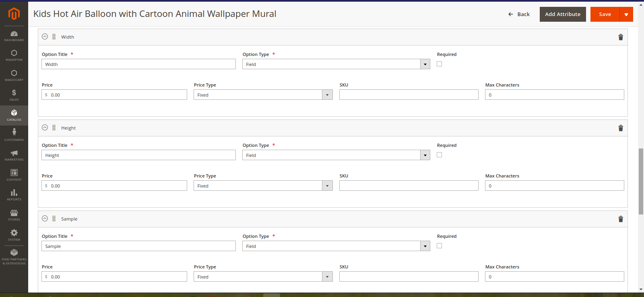The height and width of the screenshot is (297, 644).
Task: Enable Required checkbox for Width option
Action: [440, 64]
